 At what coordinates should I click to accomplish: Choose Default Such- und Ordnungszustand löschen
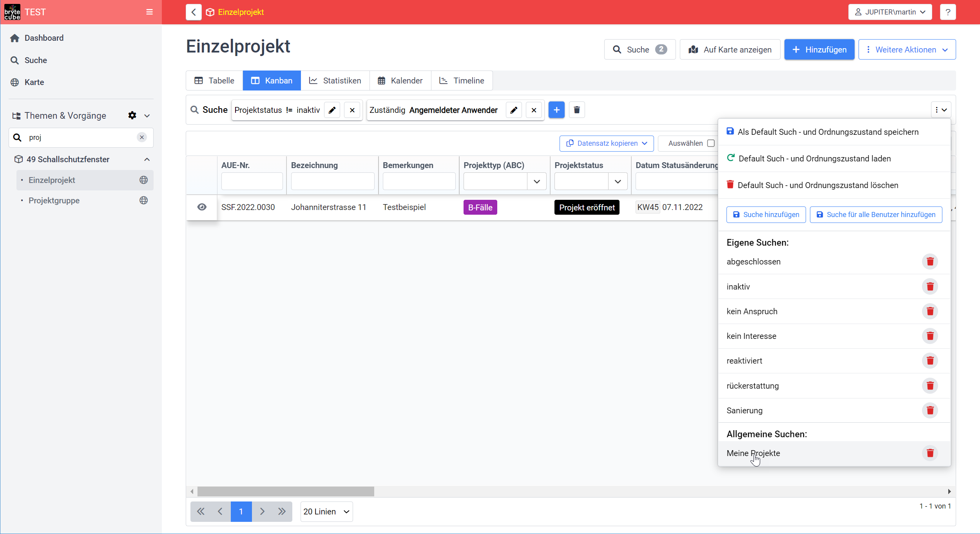point(834,185)
